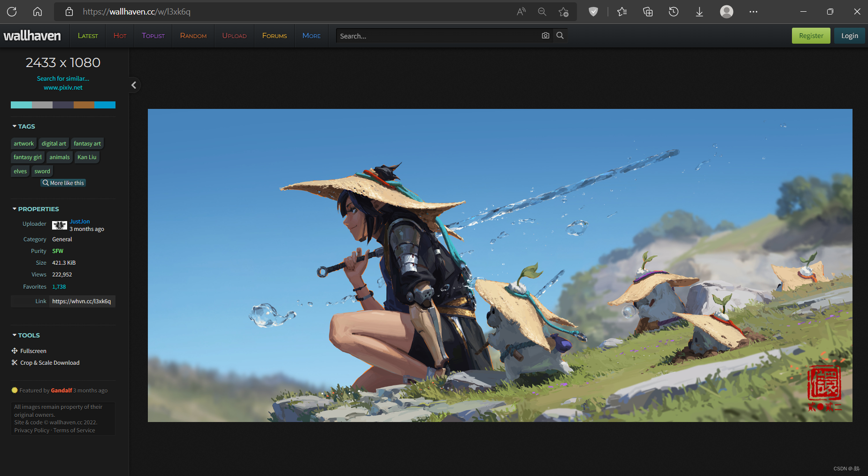Collapse the TOOLS section
Image resolution: width=868 pixels, height=476 pixels.
(26, 335)
